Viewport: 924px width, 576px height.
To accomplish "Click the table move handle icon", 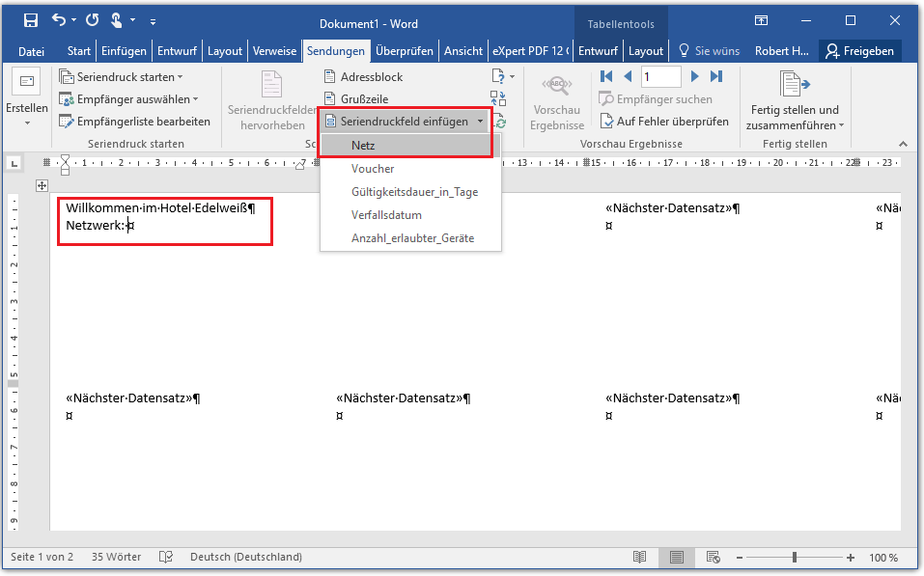I will coord(42,185).
